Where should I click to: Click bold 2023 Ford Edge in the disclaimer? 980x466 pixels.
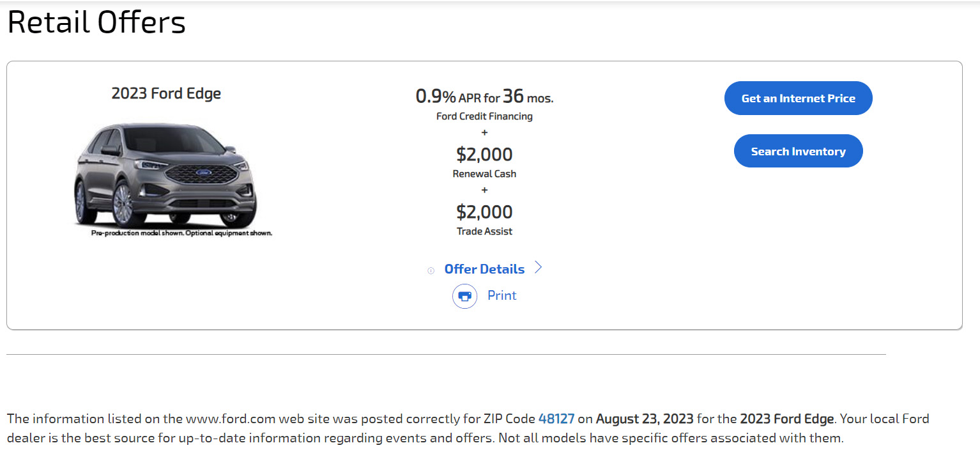(787, 419)
